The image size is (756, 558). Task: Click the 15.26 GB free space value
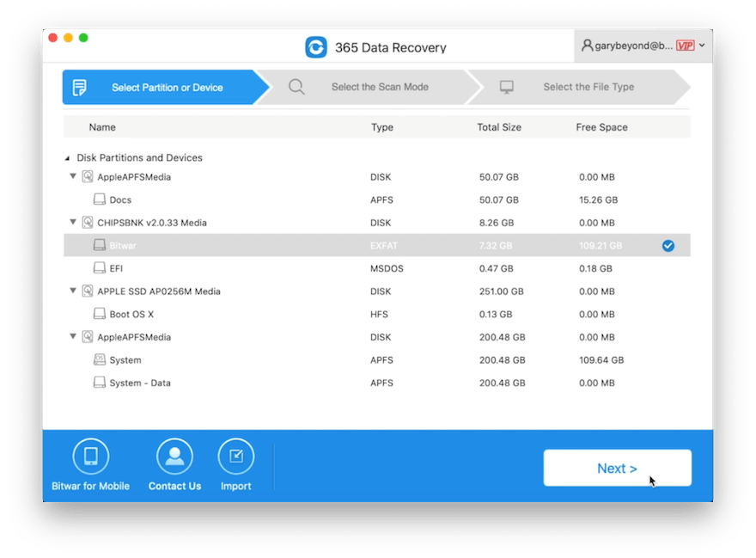pos(598,199)
